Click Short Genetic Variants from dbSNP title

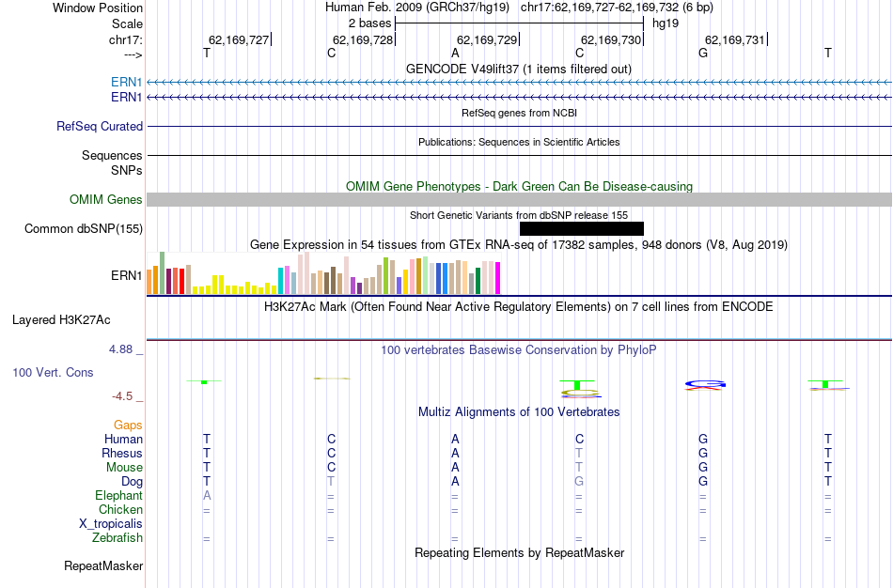pos(519,215)
